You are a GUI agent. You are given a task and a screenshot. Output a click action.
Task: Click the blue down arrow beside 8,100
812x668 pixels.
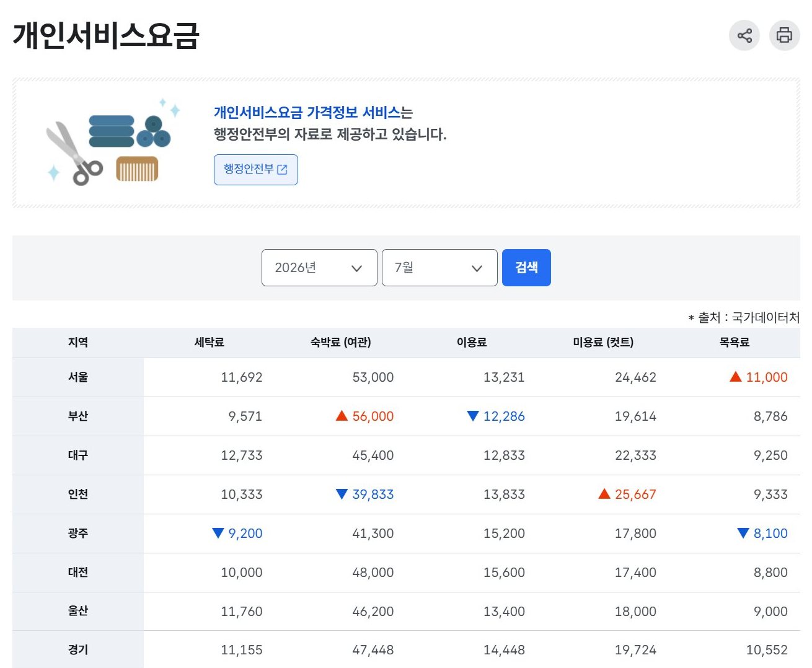[743, 533]
